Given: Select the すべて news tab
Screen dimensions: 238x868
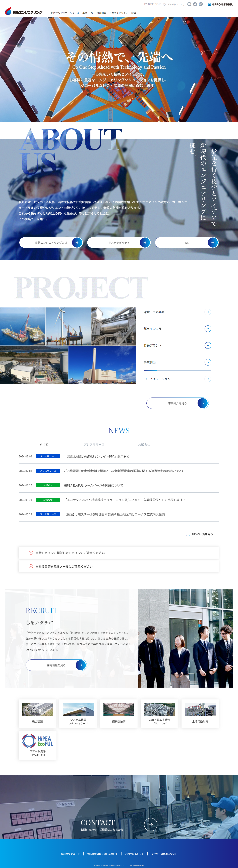Looking at the screenshot, I should (44, 444).
